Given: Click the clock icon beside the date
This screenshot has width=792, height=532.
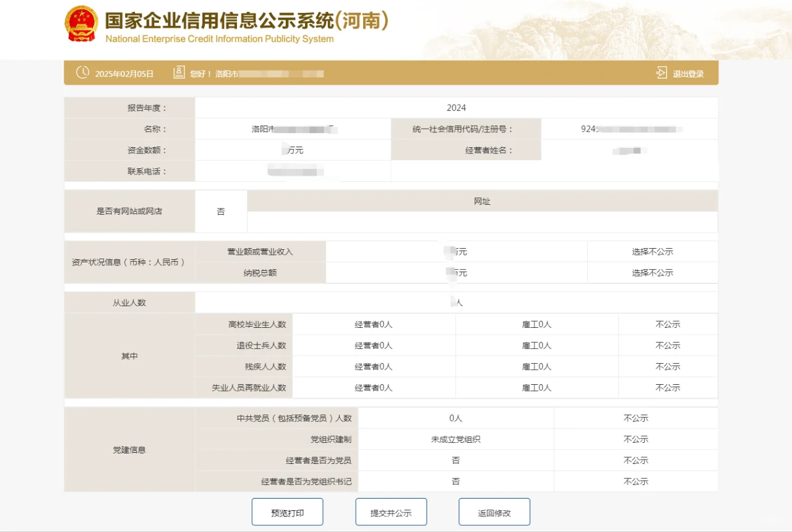Looking at the screenshot, I should tap(82, 72).
